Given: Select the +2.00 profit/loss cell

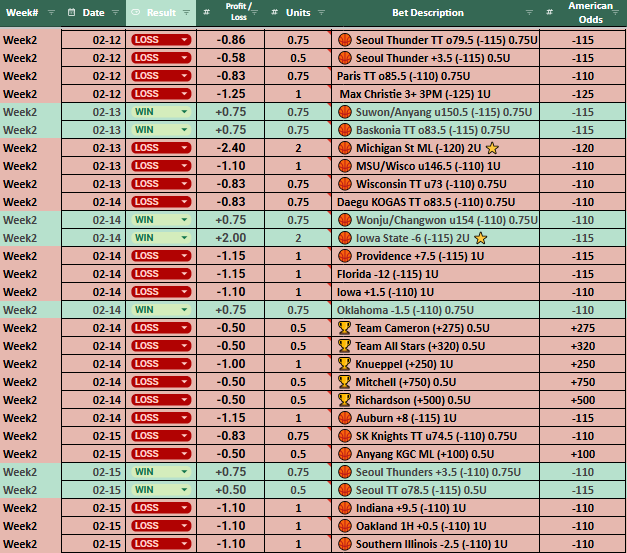Looking at the screenshot, I should coord(230,238).
